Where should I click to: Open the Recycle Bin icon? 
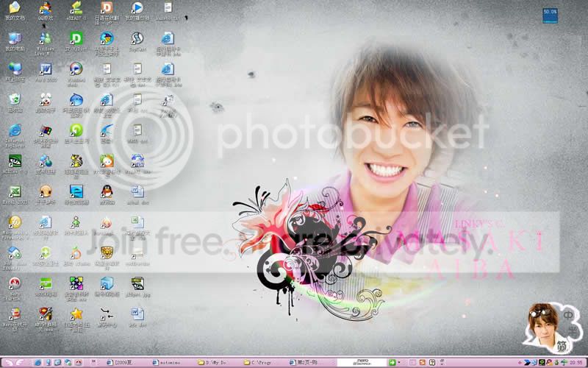14,100
